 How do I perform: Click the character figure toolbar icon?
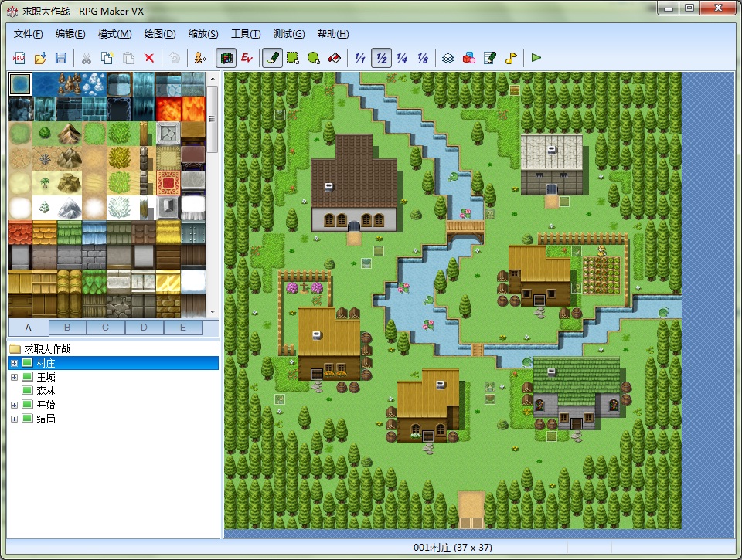click(x=199, y=58)
